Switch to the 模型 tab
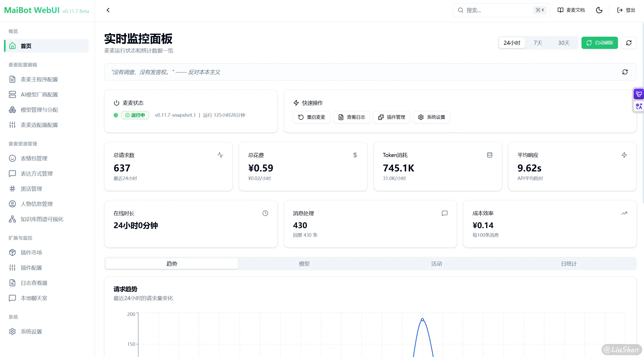Image resolution: width=644 pixels, height=357 pixels. 304,264
